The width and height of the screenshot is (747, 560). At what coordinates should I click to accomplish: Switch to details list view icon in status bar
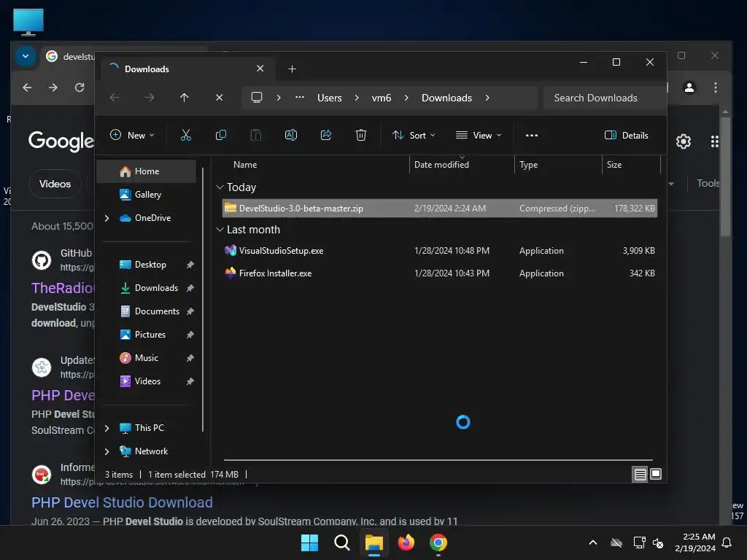point(640,474)
